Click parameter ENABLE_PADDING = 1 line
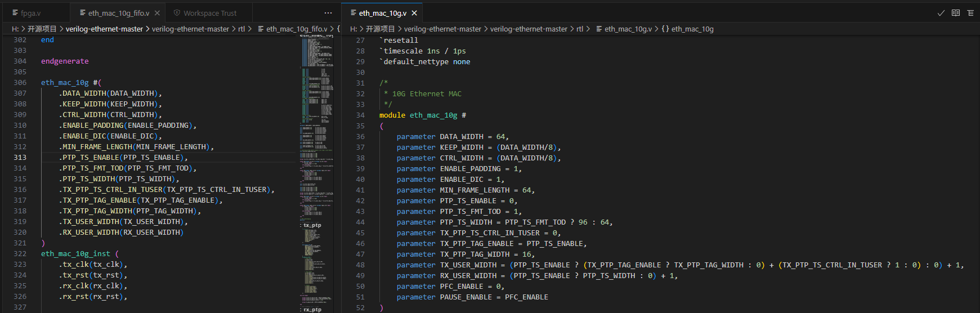 coord(459,169)
